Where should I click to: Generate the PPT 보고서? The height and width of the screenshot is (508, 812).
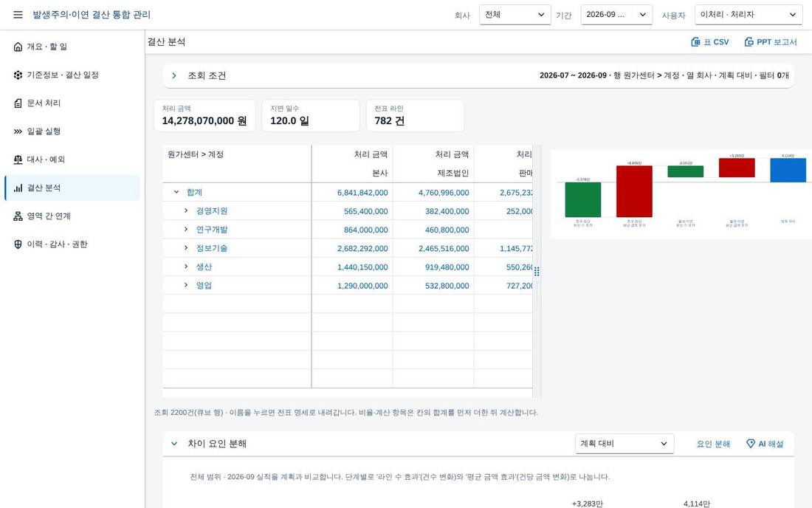point(771,42)
